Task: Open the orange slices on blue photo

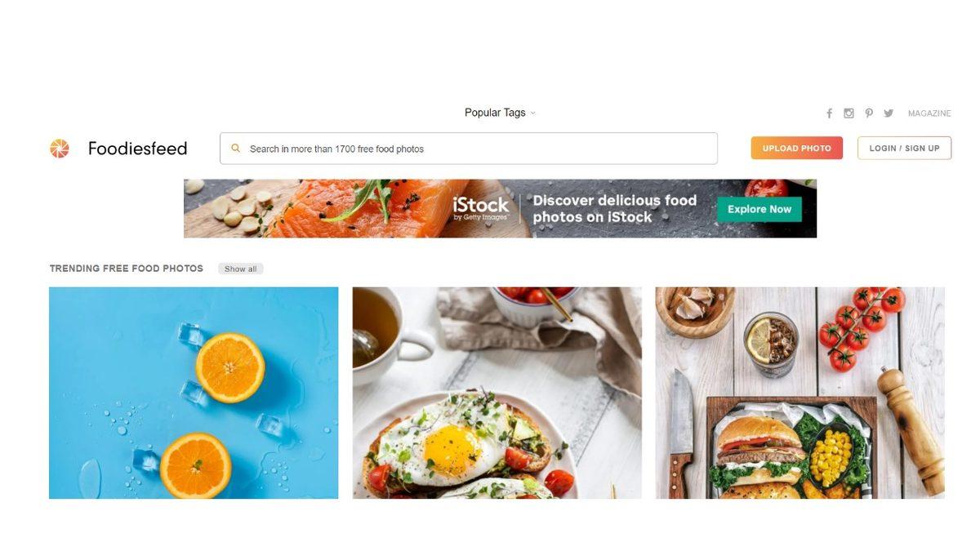Action: coord(194,393)
